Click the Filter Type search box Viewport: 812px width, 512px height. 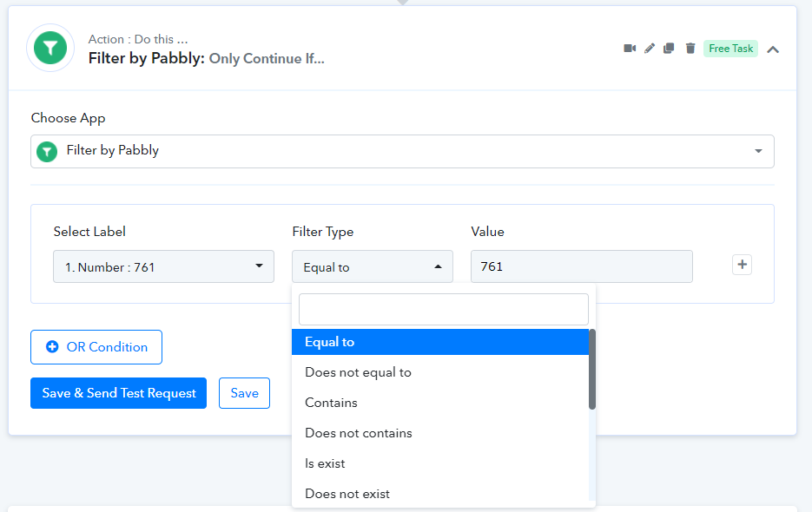coord(443,309)
